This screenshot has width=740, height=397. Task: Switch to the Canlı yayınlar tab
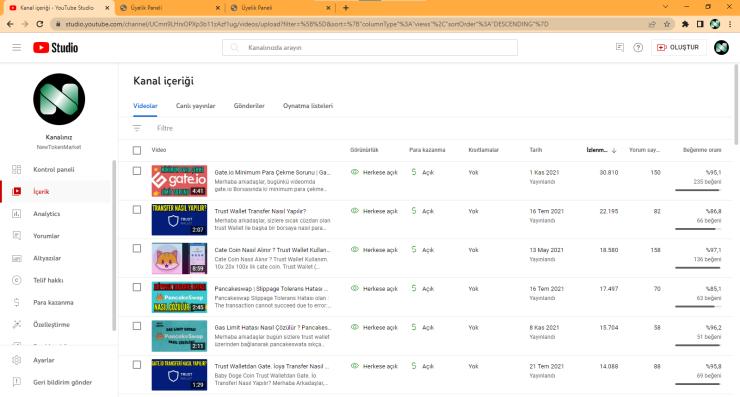tap(195, 106)
